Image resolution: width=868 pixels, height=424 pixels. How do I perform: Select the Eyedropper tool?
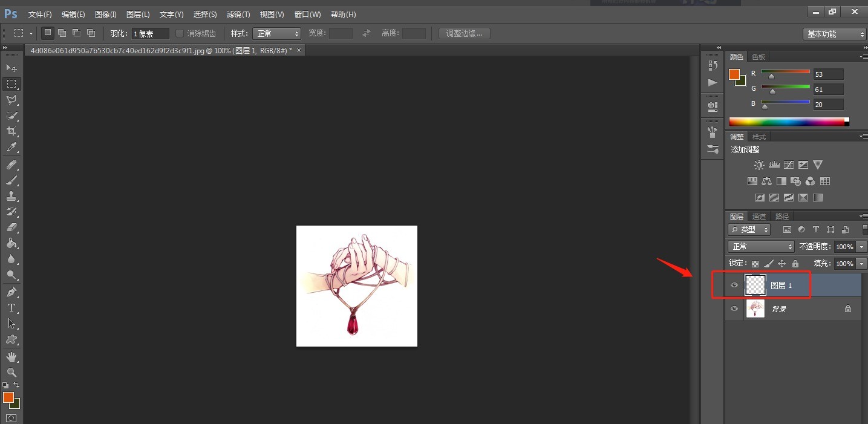tap(11, 147)
